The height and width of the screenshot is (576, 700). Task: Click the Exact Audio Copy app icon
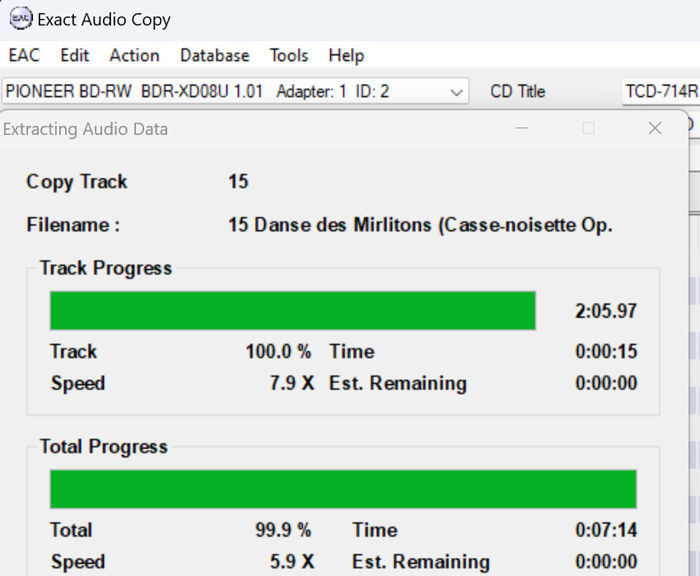(x=20, y=19)
